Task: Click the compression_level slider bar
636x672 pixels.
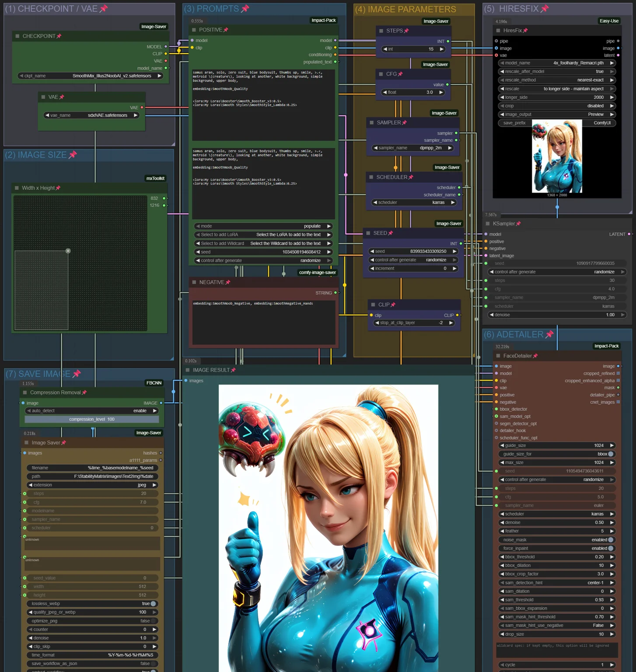Action: pyautogui.click(x=92, y=420)
